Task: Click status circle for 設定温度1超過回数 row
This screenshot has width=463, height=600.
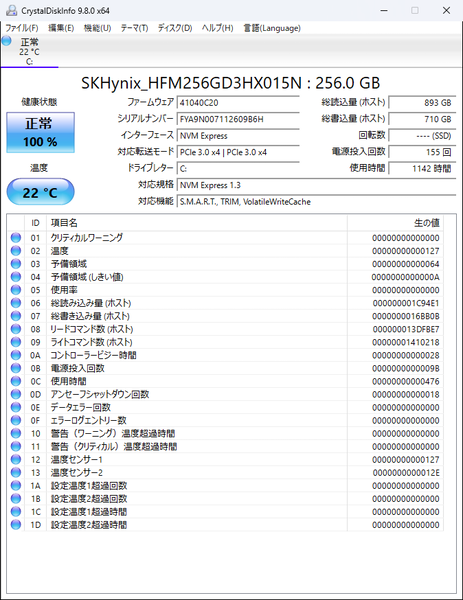Action: coord(16,485)
